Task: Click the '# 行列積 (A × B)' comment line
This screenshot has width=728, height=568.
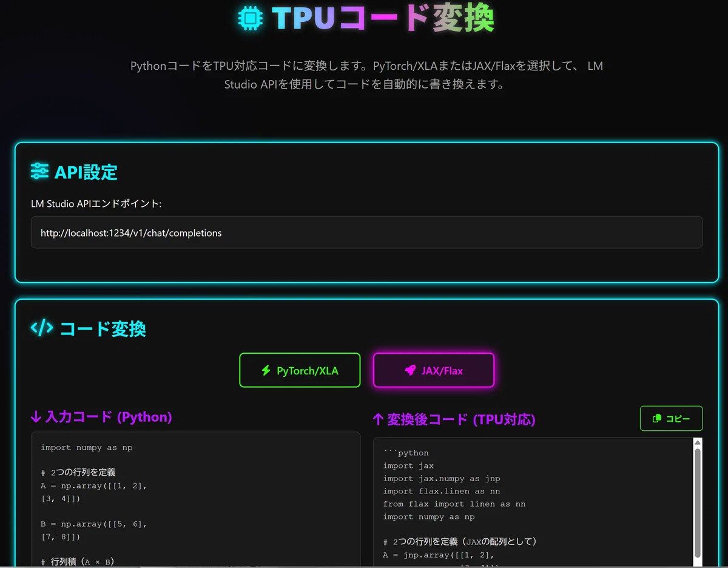Action: click(78, 561)
